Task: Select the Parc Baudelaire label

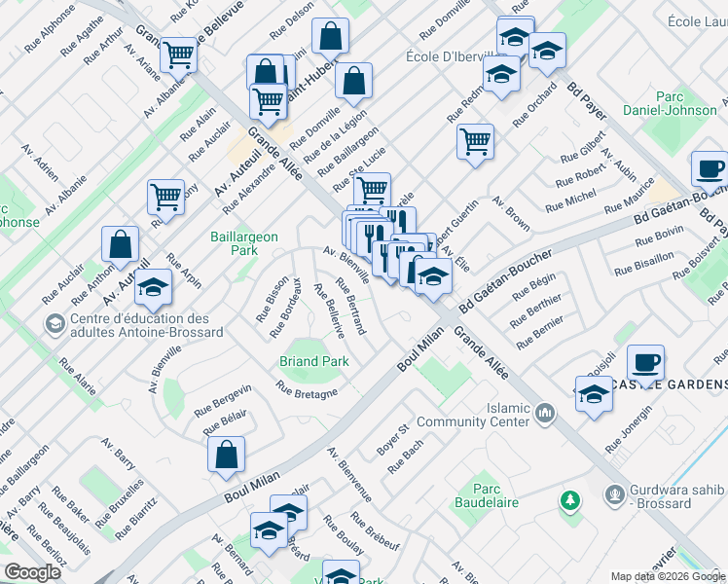Action: (486, 495)
